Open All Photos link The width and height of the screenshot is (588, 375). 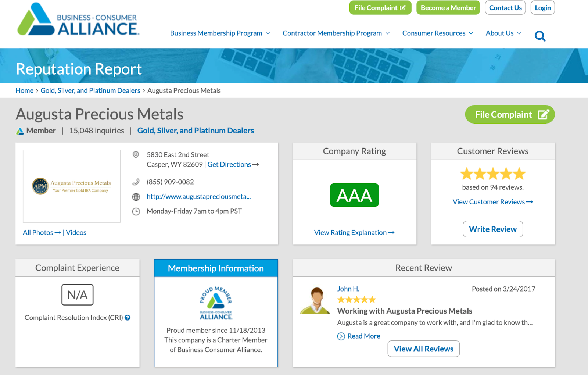[x=42, y=233]
